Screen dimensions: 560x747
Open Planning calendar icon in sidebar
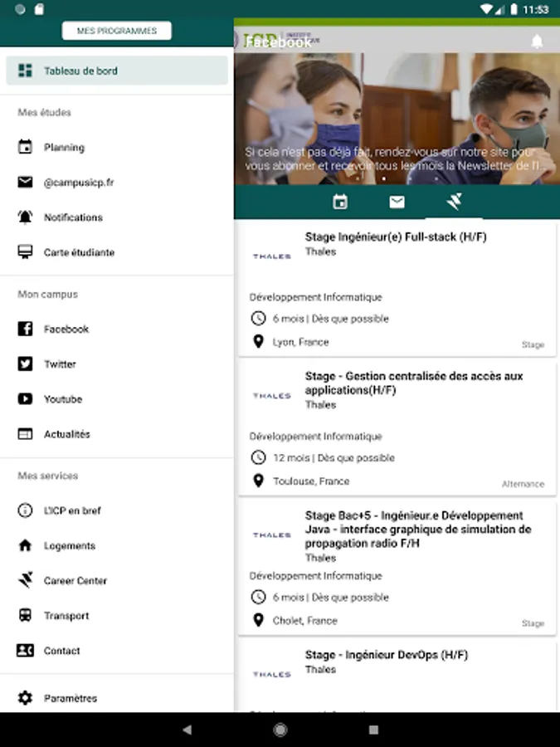(25, 147)
